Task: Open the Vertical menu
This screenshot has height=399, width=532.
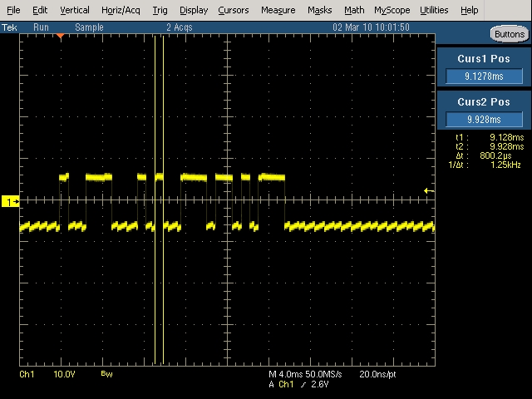Action: pos(75,10)
